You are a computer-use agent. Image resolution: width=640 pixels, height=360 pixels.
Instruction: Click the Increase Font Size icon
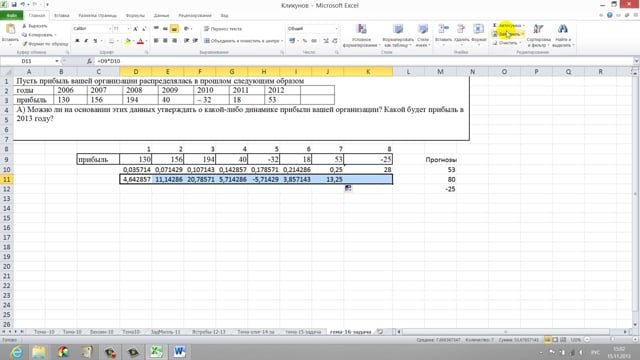pos(136,29)
